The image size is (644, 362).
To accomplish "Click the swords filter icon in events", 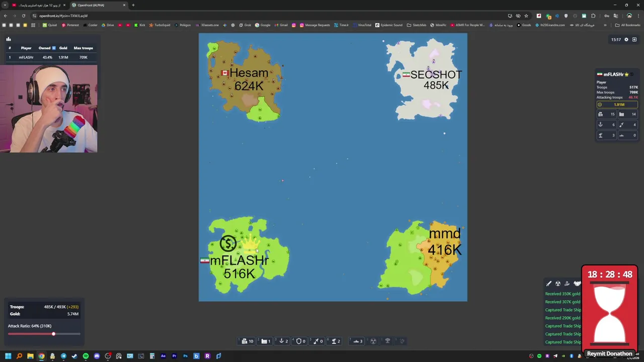I will [549, 284].
